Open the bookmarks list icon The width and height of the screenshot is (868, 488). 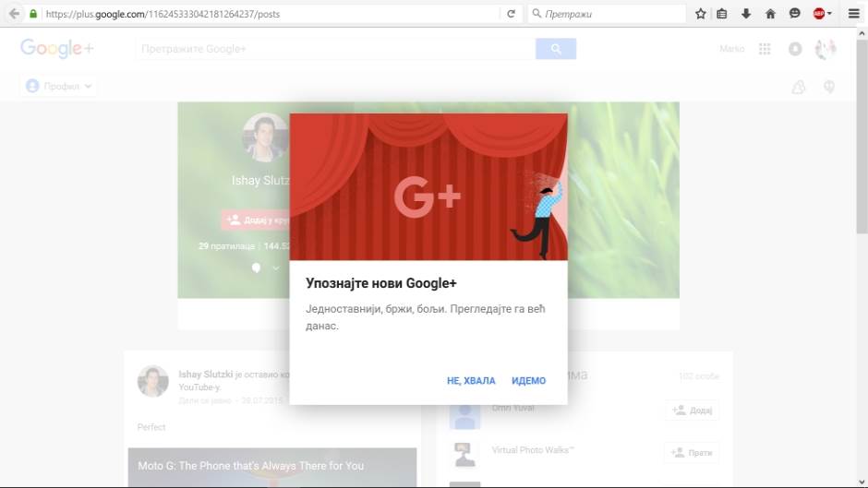(x=723, y=14)
